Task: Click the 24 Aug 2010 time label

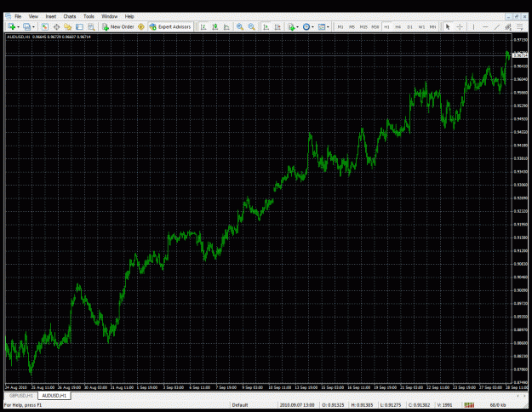Action: tap(15, 387)
